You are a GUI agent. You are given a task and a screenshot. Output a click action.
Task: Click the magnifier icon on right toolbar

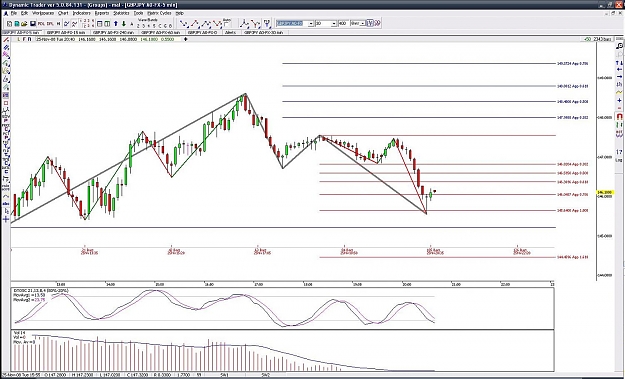point(620,46)
